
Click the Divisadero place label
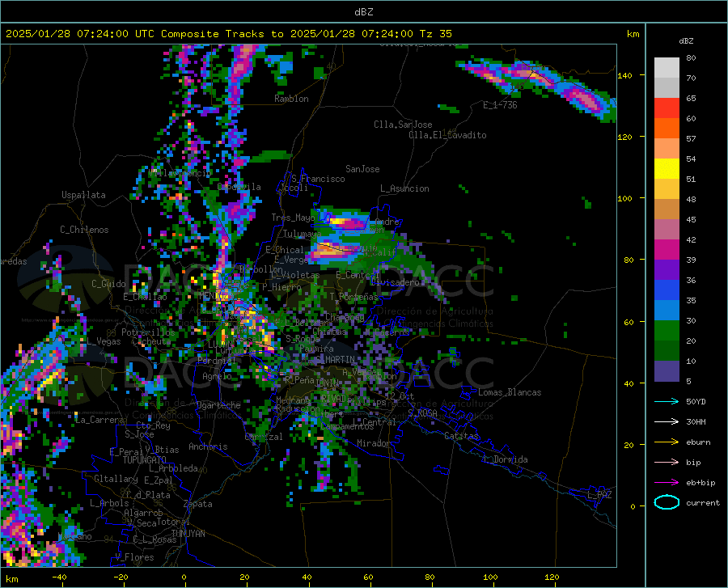pyautogui.click(x=395, y=282)
